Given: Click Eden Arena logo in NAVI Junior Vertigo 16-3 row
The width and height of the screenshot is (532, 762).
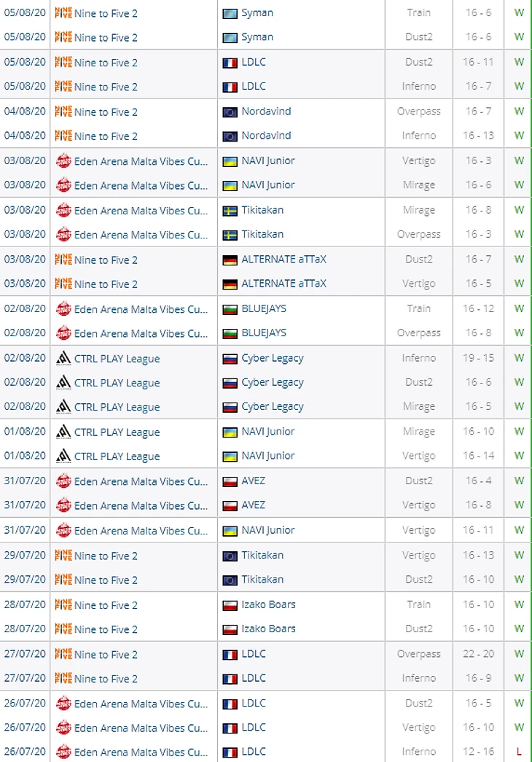Looking at the screenshot, I should (x=63, y=161).
